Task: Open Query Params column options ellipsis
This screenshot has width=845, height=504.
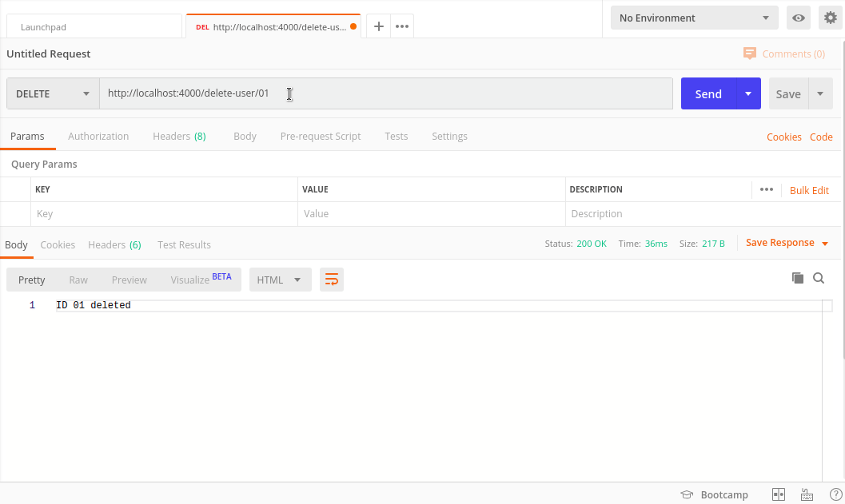Action: [x=767, y=189]
